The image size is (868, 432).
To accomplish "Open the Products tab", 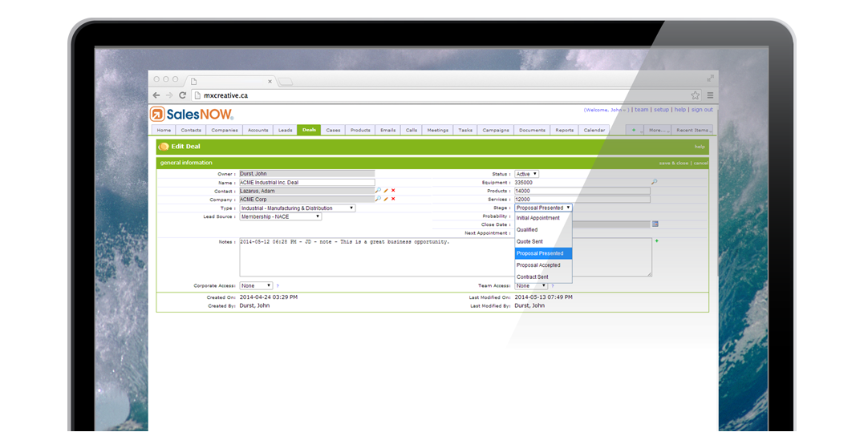I will coord(360,130).
